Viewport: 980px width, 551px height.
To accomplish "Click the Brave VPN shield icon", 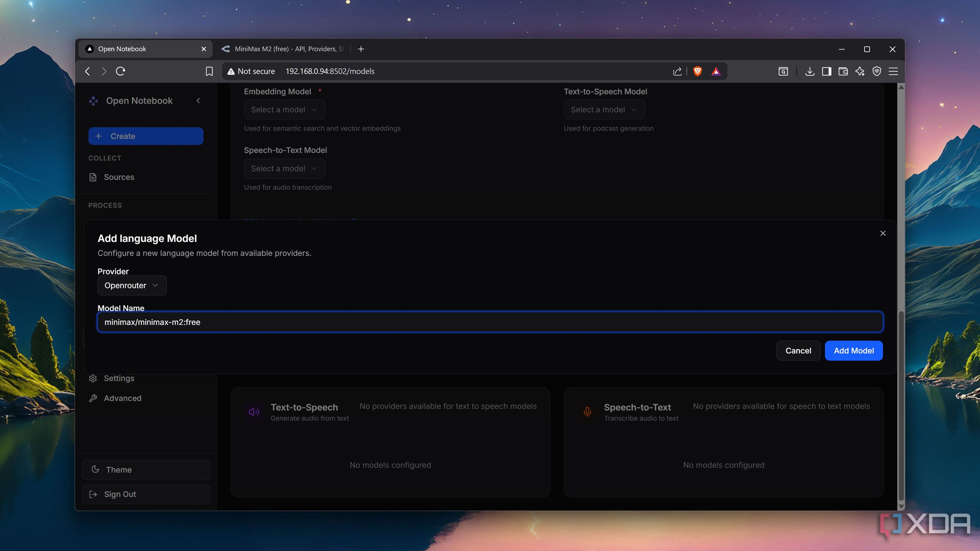I will coord(877,71).
